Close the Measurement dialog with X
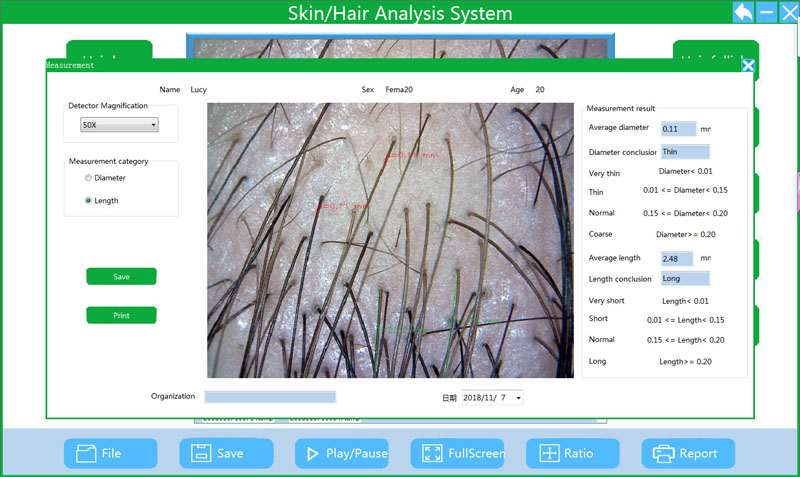The image size is (800, 477). click(x=747, y=66)
